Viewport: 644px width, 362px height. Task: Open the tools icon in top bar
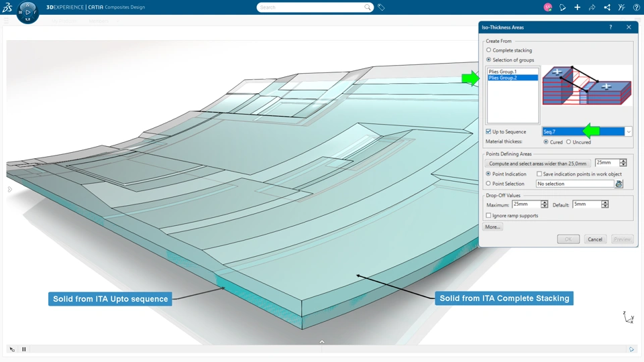coord(621,7)
